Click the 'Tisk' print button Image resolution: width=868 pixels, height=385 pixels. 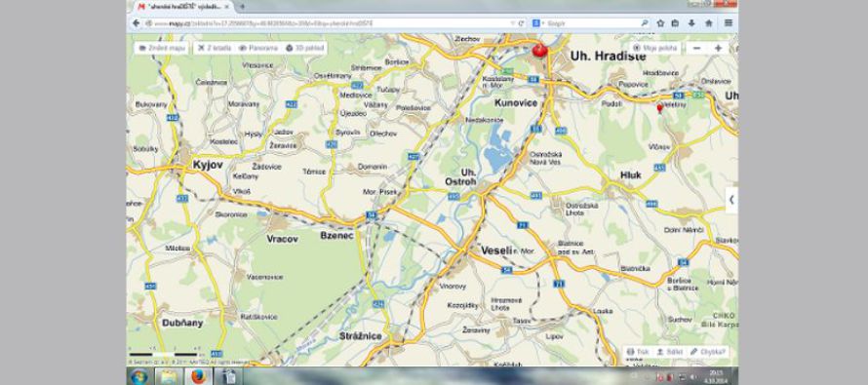pyautogui.click(x=638, y=352)
